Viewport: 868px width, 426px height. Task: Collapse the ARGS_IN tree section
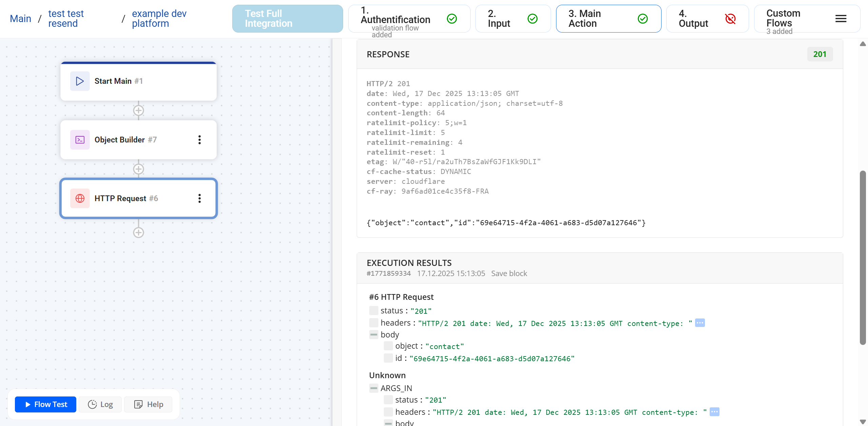point(374,388)
